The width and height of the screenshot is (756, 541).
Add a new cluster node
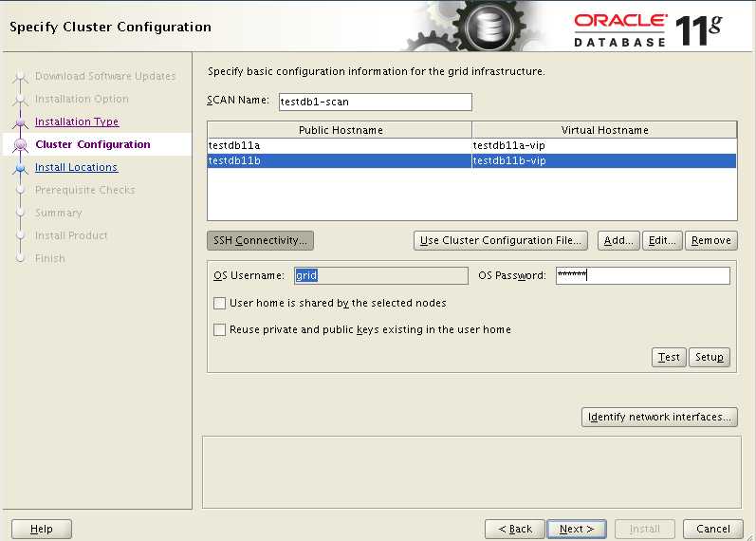tap(618, 240)
